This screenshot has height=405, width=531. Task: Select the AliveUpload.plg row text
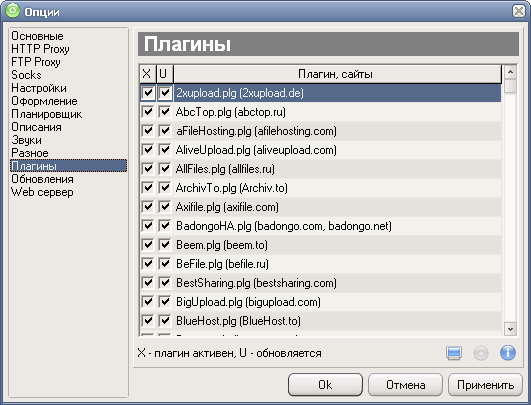pyautogui.click(x=256, y=150)
